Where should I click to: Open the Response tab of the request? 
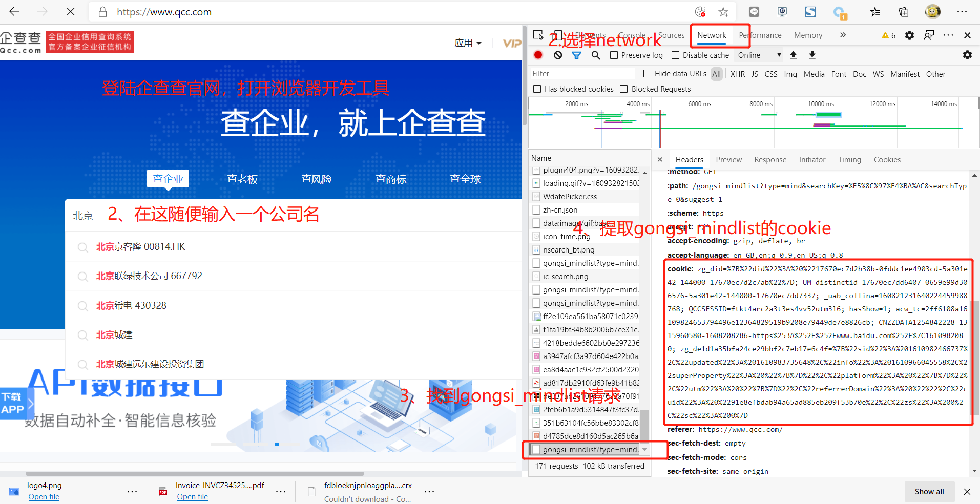[770, 160]
